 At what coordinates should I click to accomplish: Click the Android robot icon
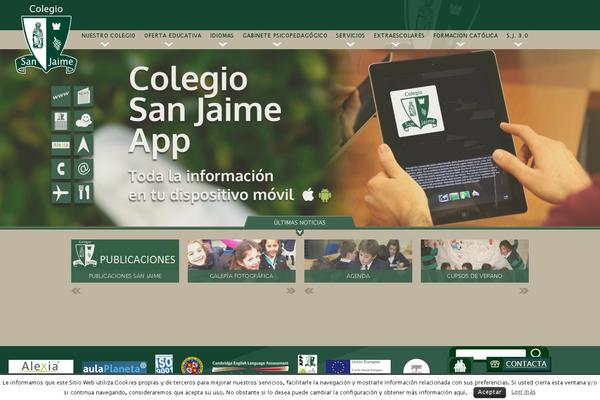tap(325, 195)
